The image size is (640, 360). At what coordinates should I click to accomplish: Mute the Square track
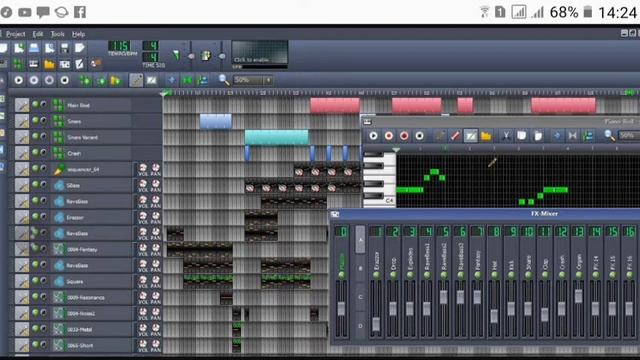[35, 280]
